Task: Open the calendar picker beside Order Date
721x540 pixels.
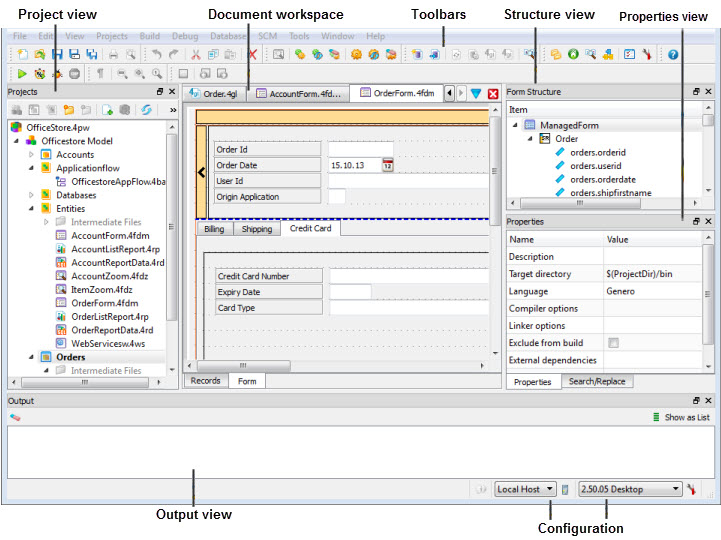Action: pos(387,165)
